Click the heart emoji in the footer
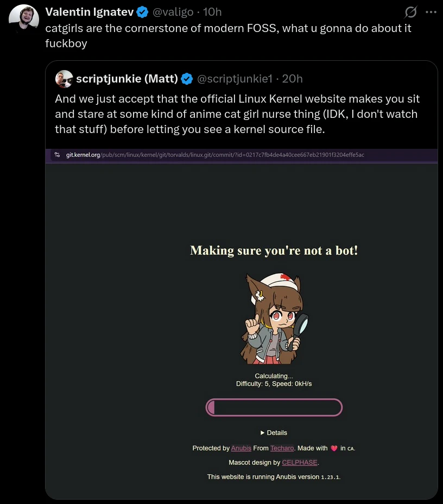The height and width of the screenshot is (504, 443). tap(334, 448)
